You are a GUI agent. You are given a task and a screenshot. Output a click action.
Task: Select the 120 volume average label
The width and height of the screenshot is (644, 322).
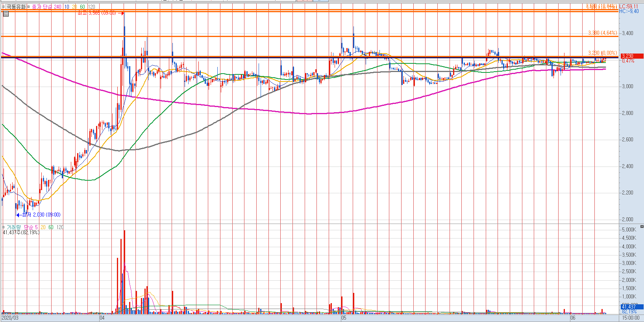[x=60, y=227]
